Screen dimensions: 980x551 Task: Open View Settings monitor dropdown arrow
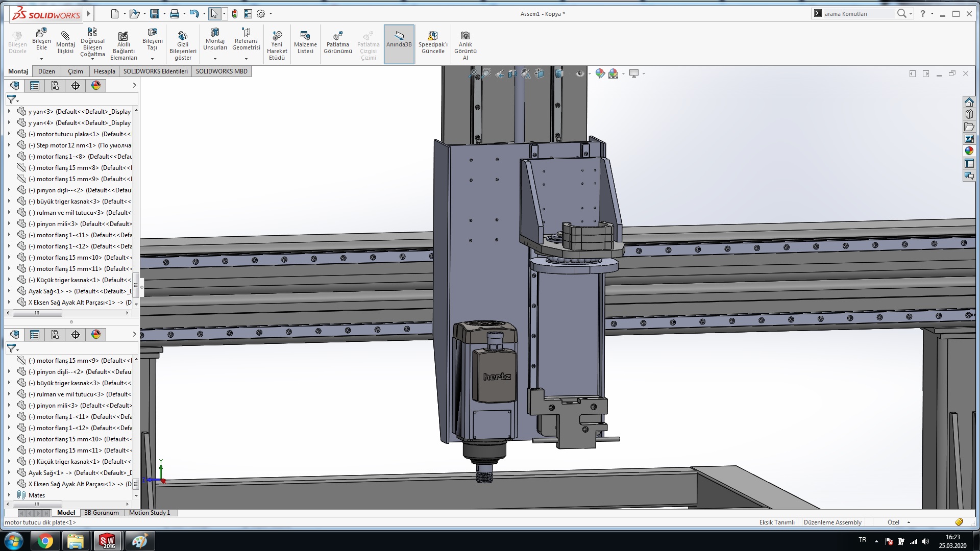pos(644,73)
